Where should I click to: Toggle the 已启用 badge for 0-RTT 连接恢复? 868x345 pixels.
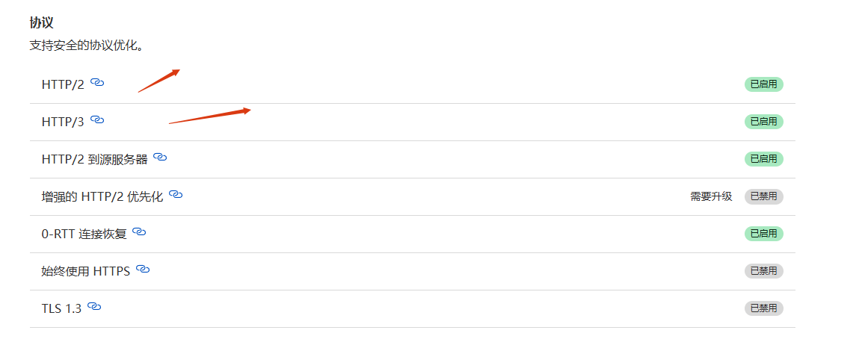[x=763, y=234]
